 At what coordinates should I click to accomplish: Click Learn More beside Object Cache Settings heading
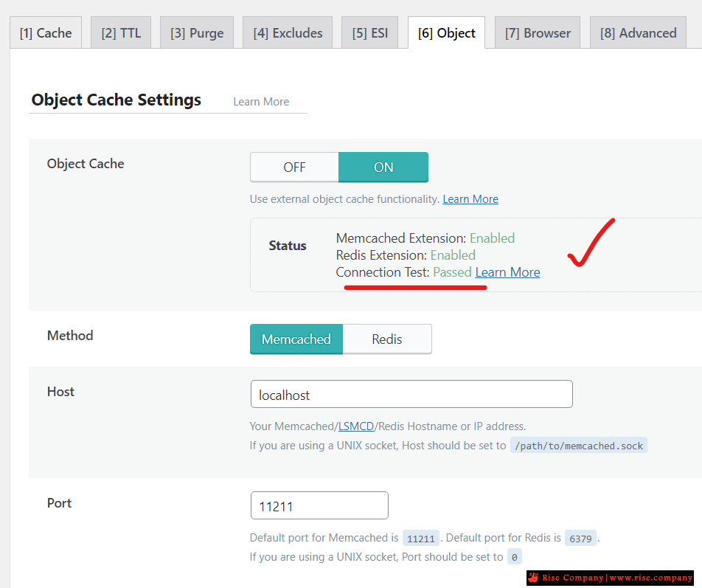(261, 102)
